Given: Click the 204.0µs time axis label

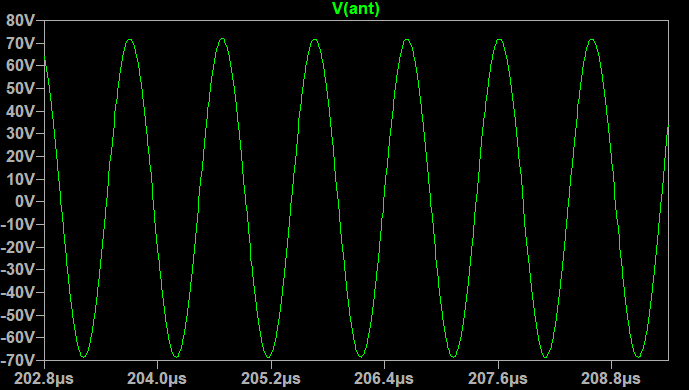Looking at the screenshot, I should click(157, 378).
